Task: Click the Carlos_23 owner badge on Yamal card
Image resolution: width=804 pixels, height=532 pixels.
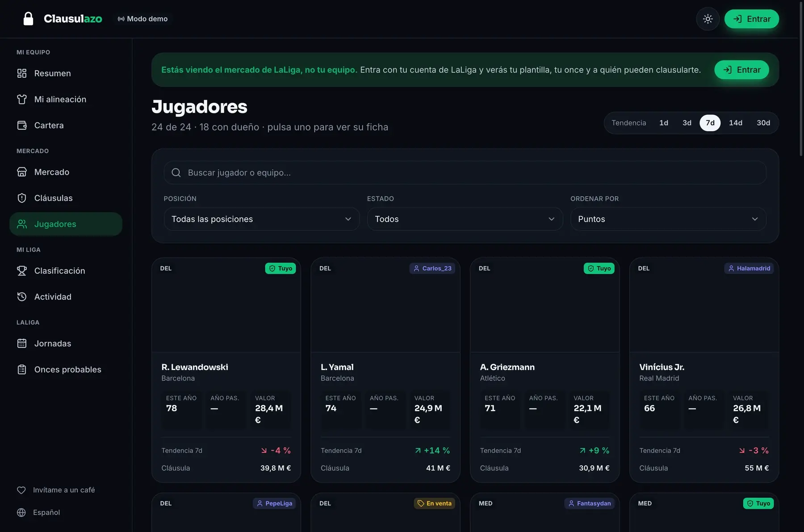Action: [432, 268]
